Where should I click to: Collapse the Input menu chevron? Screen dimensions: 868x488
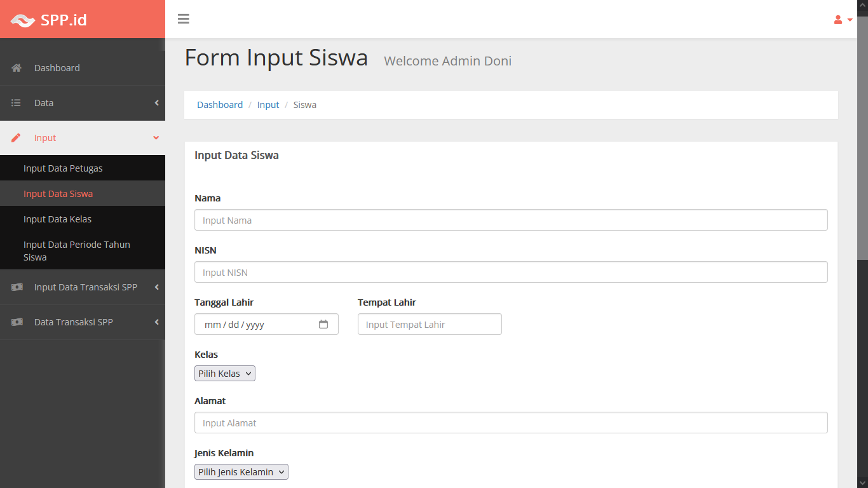[x=156, y=138]
